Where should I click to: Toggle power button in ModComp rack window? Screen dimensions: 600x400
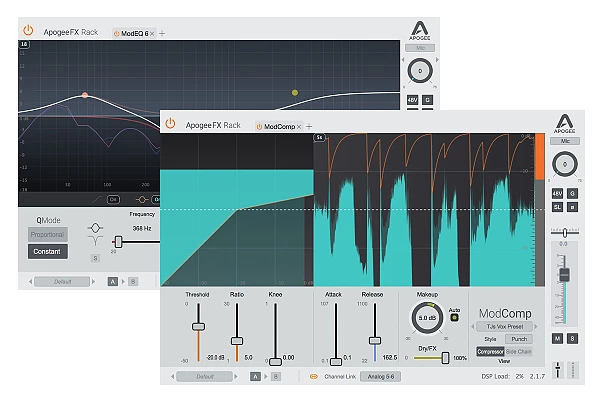pos(170,123)
